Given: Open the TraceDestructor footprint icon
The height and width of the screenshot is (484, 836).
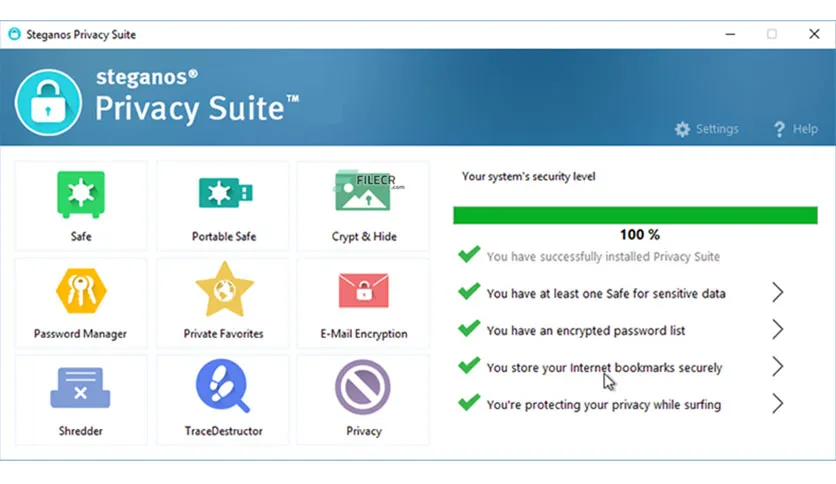Looking at the screenshot, I should point(223,386).
